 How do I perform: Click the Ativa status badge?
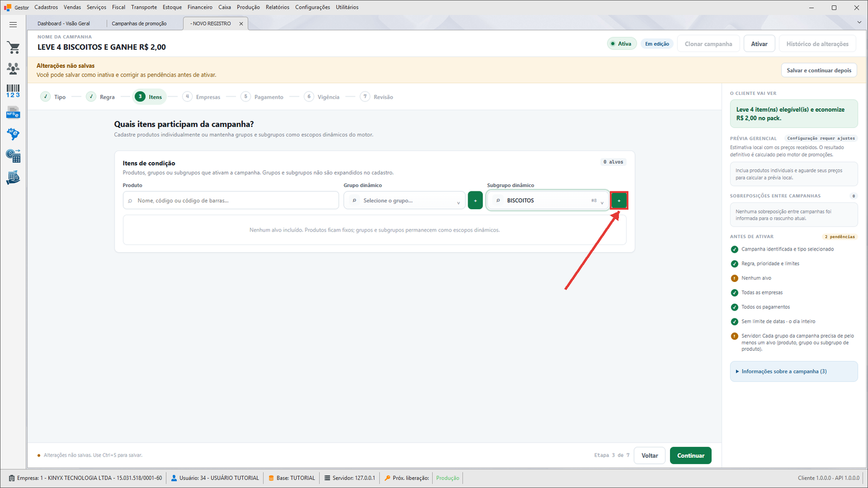621,44
